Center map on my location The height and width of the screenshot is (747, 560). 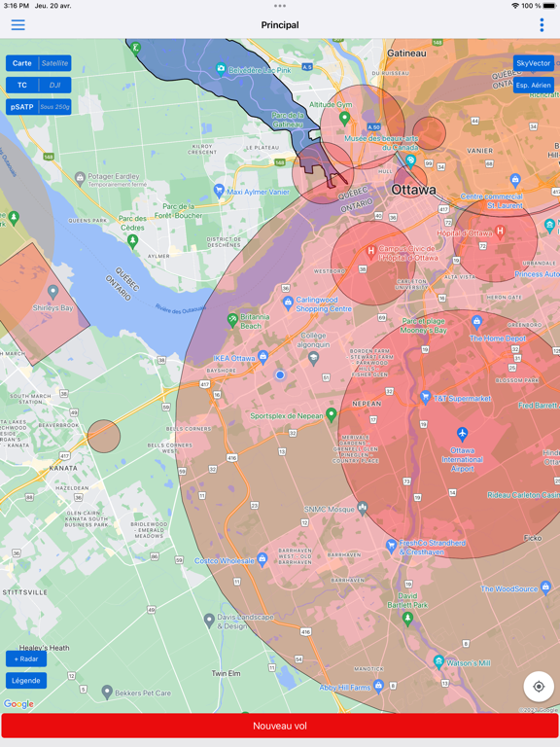pyautogui.click(x=539, y=687)
